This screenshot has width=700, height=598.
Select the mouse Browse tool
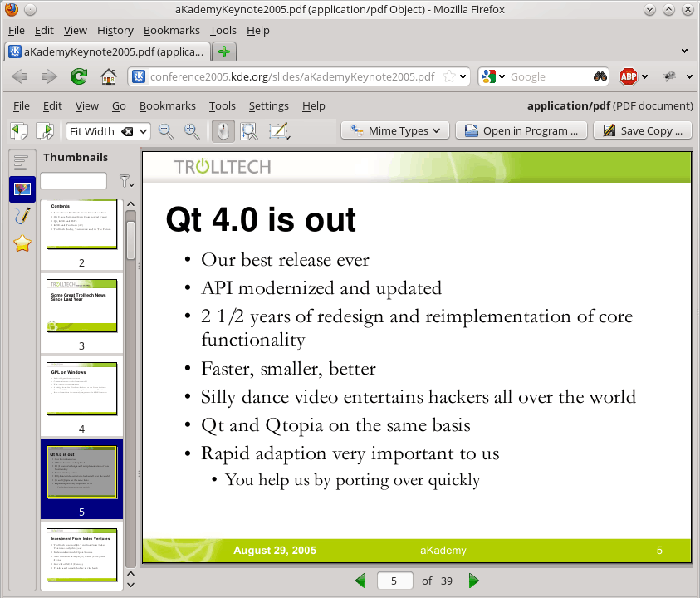point(223,131)
